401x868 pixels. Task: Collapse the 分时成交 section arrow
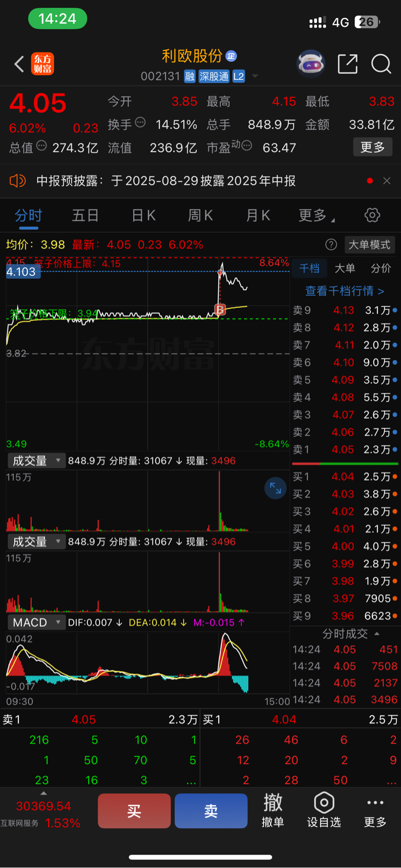coord(377,634)
